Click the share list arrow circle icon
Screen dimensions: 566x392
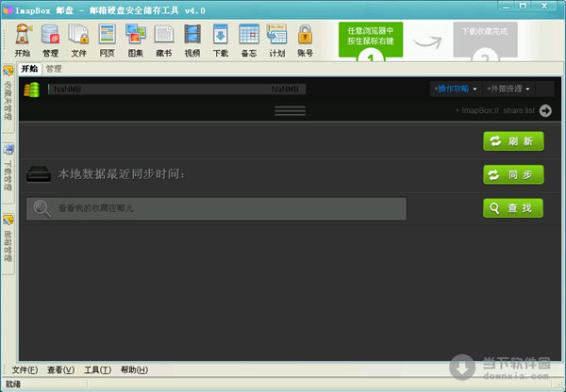[545, 110]
